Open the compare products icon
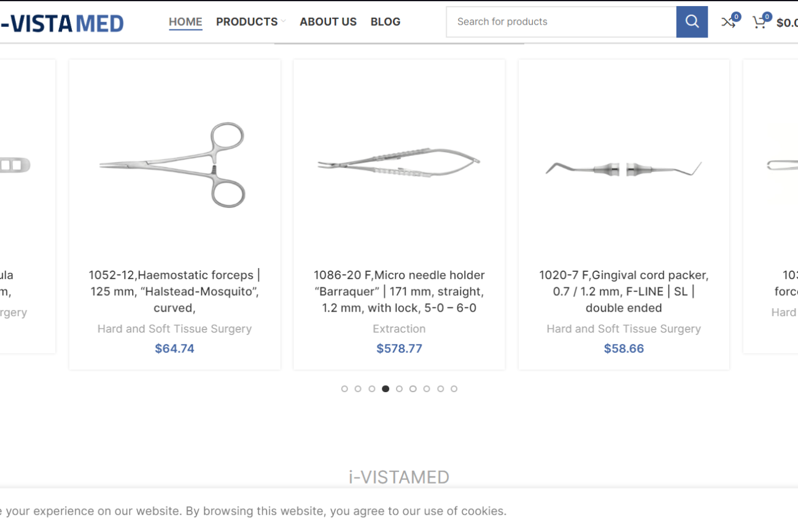Image resolution: width=798 pixels, height=532 pixels. tap(729, 22)
